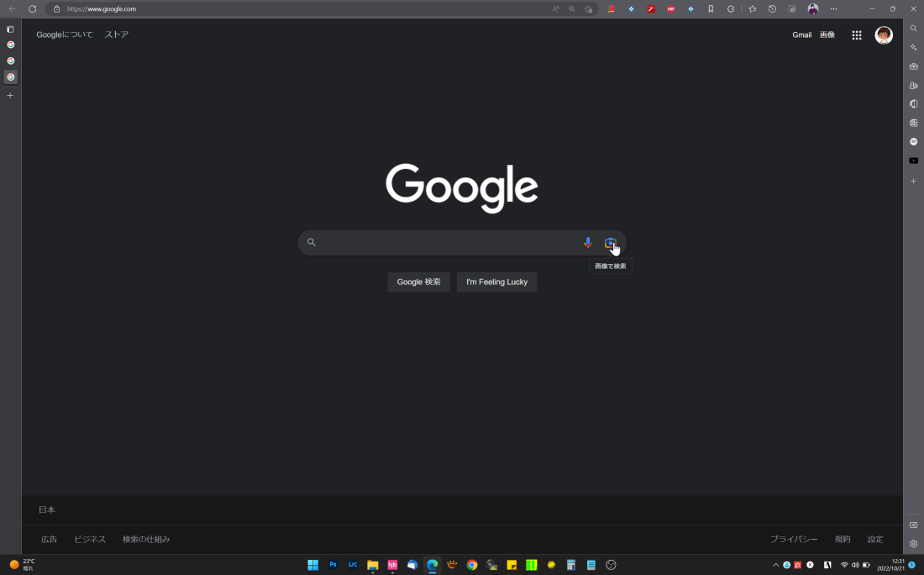Open the YouTube icon in Edge sidebar

point(913,161)
